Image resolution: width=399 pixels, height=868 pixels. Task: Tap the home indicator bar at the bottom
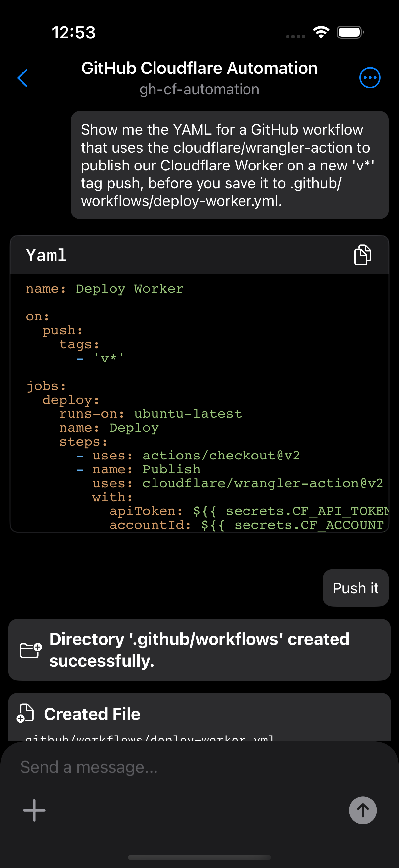click(x=199, y=857)
